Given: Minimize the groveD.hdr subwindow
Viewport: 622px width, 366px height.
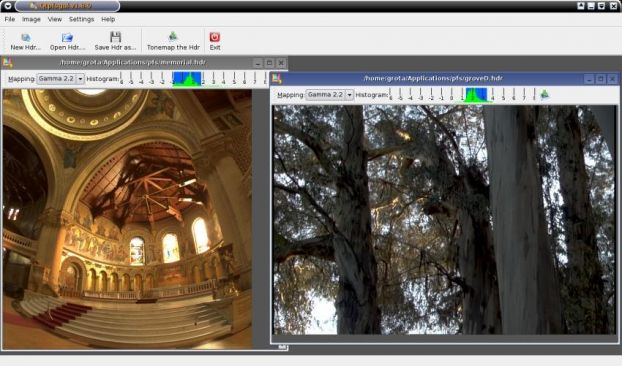Looking at the screenshot, I should (589, 79).
